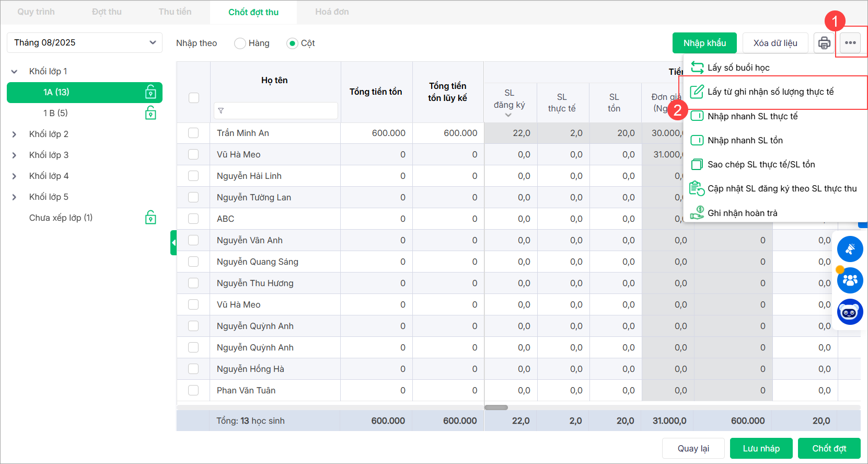
Task: Collapse the left sidebar with green arrow
Action: point(173,243)
